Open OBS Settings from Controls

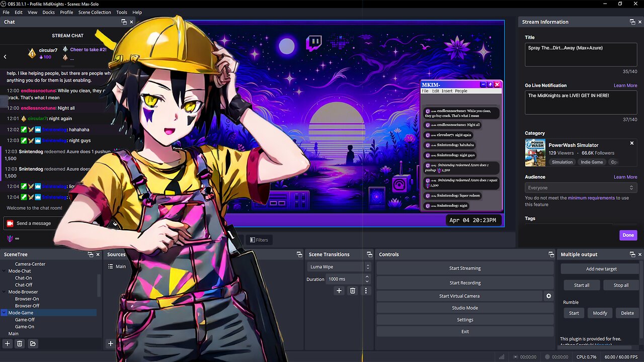click(x=465, y=320)
